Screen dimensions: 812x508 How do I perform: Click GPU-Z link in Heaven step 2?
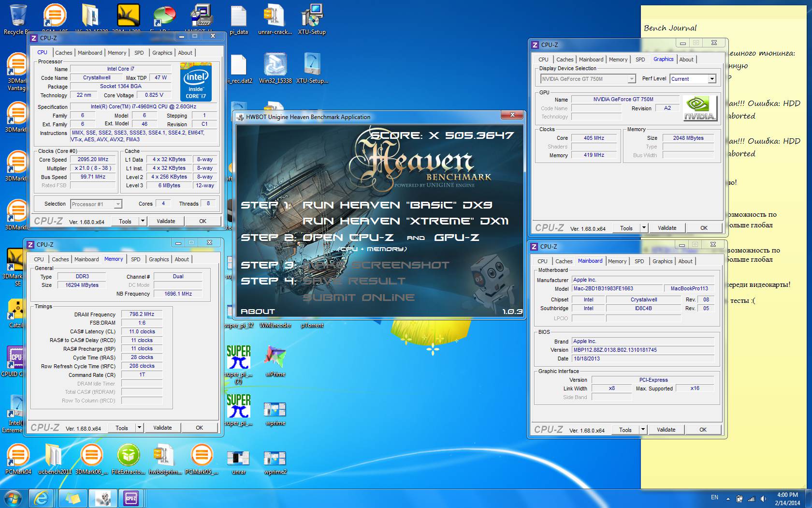click(457, 238)
